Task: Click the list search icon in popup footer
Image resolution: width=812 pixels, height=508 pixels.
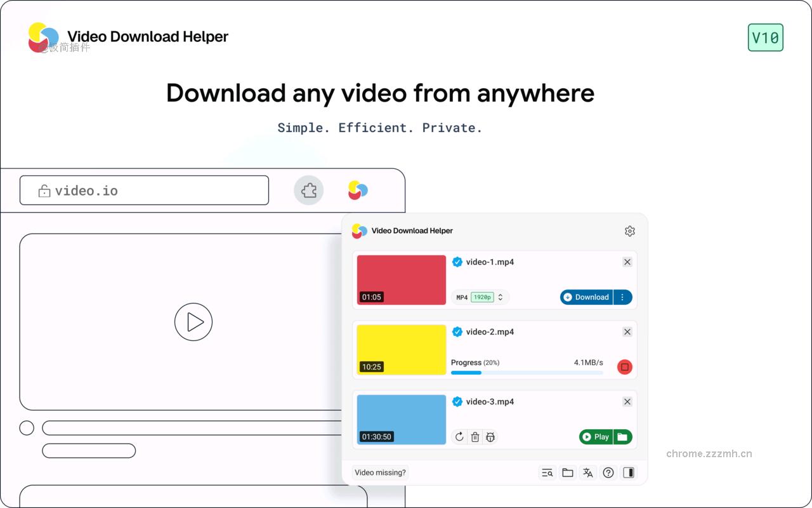Action: pyautogui.click(x=547, y=472)
